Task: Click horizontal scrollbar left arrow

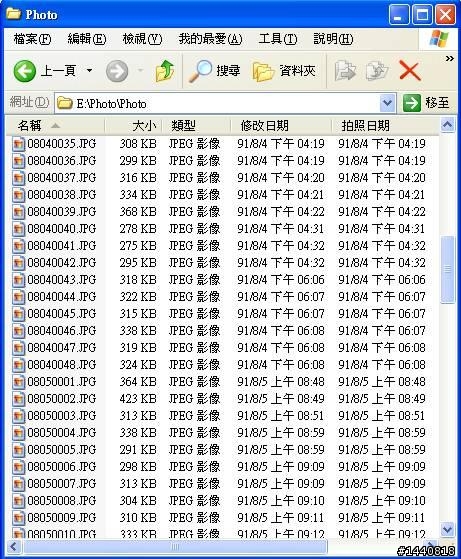Action: tap(14, 547)
